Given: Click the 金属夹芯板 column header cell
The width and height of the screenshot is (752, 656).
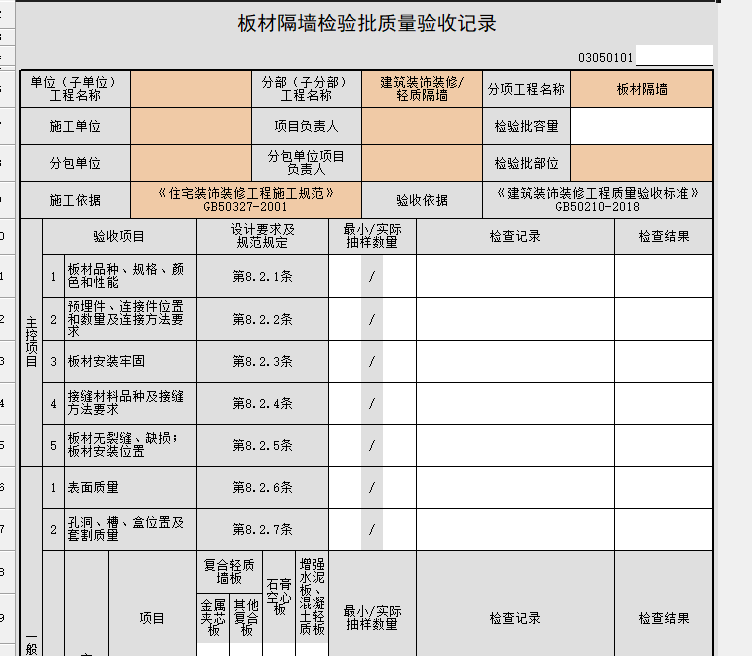Looking at the screenshot, I should (213, 618).
